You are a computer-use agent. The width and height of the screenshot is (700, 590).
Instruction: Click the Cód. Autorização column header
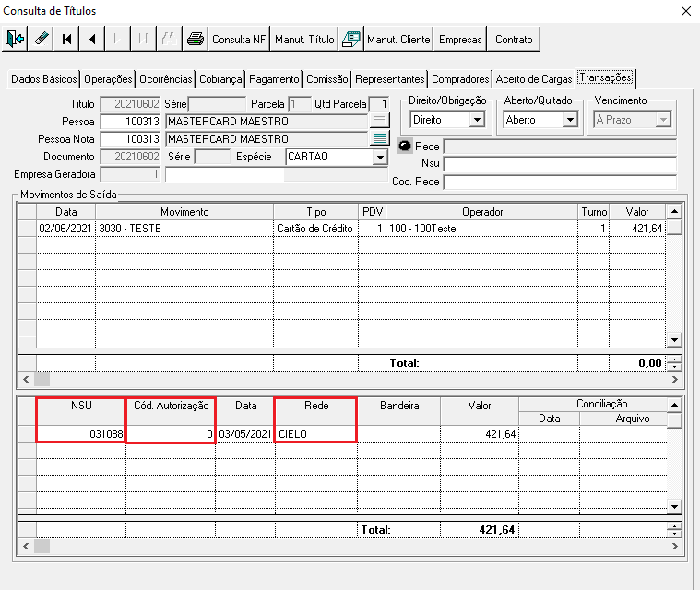tap(171, 410)
